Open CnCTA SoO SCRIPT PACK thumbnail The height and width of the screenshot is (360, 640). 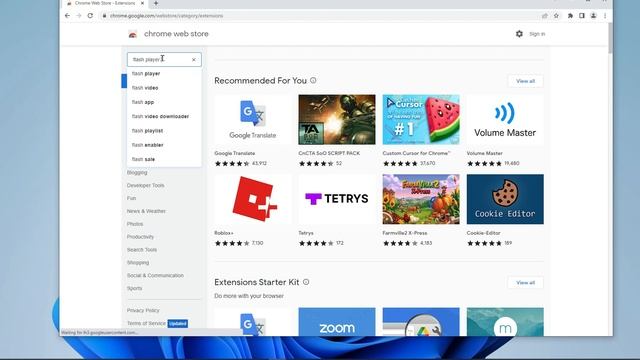337,120
